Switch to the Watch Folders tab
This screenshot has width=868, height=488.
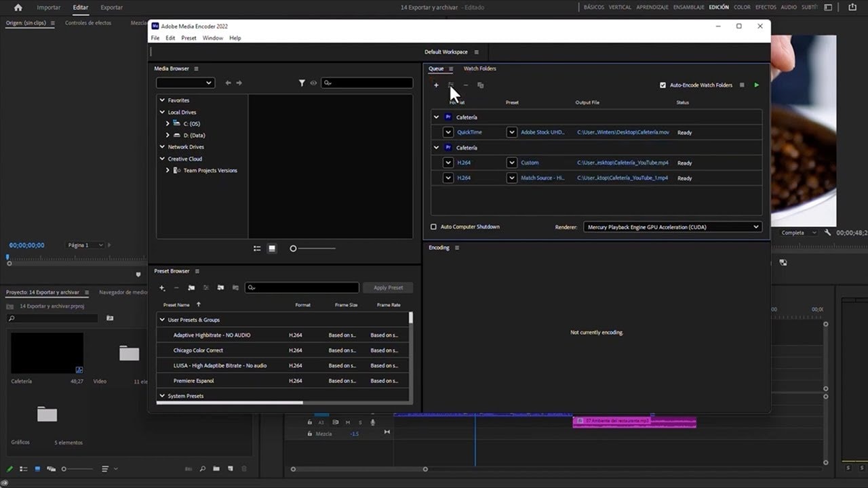[x=479, y=68]
